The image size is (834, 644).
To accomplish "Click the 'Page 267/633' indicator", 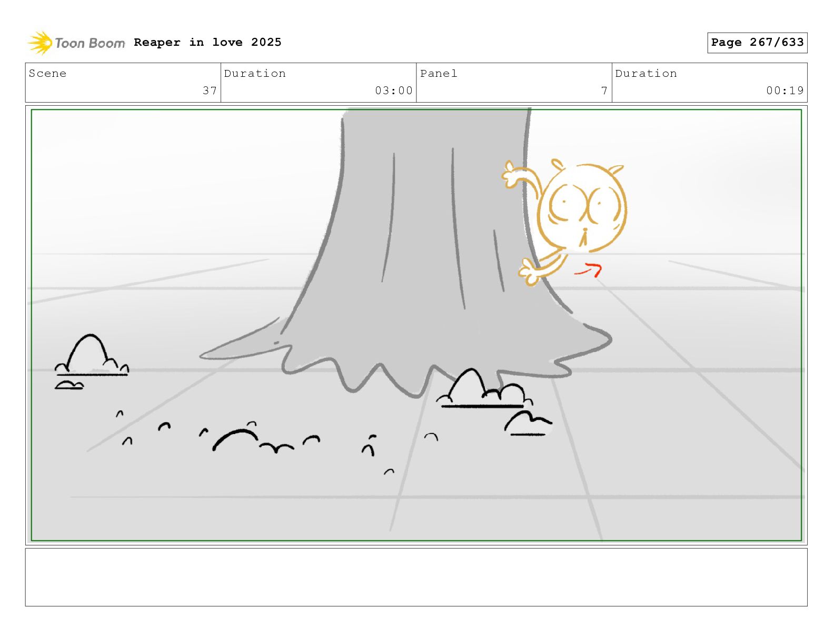I will [757, 43].
